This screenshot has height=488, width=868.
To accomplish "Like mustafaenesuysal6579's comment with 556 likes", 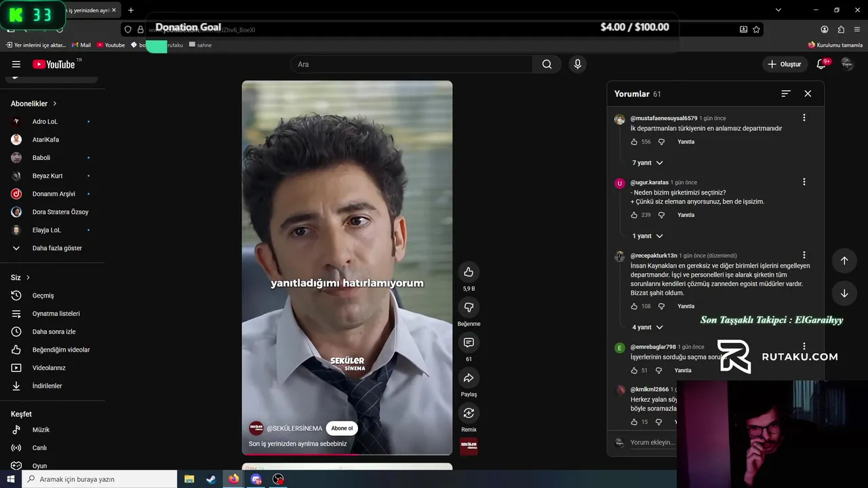I will [x=634, y=142].
